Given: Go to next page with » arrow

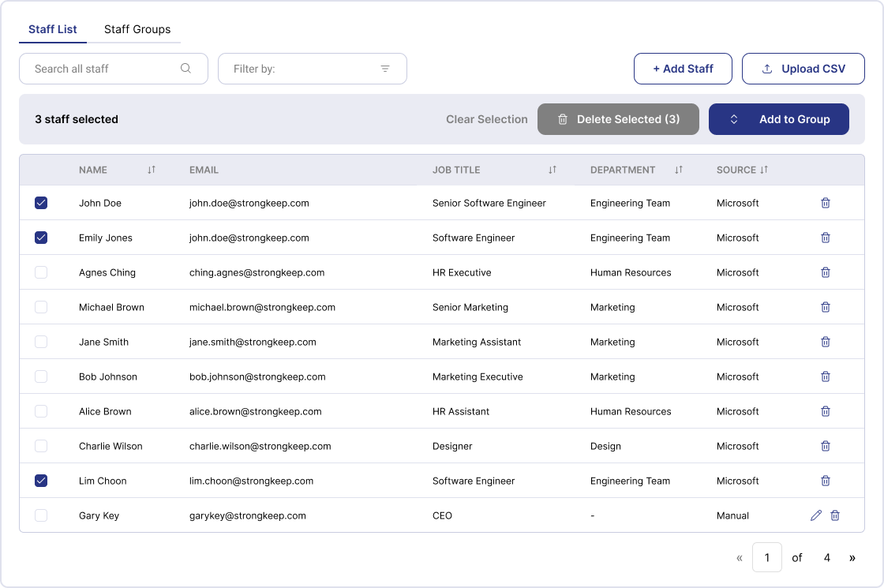Looking at the screenshot, I should 852,557.
